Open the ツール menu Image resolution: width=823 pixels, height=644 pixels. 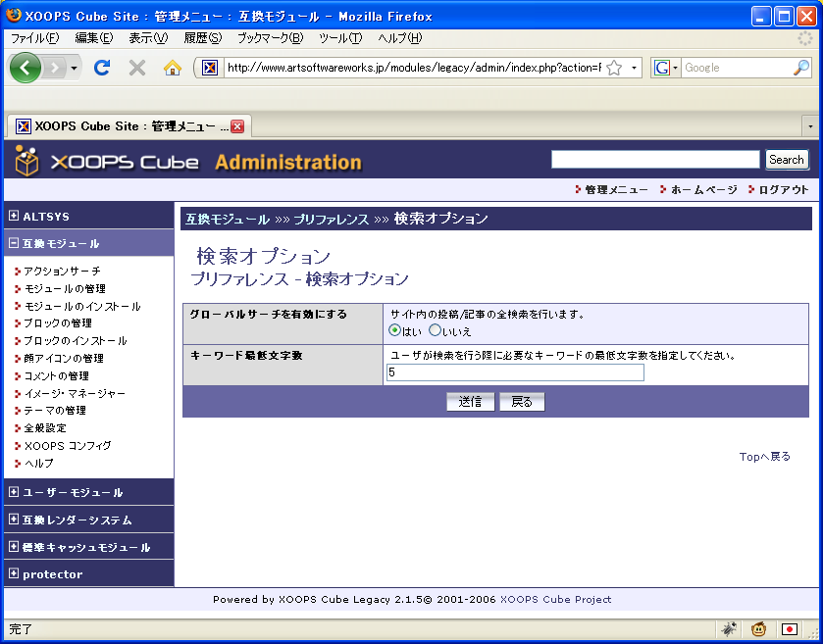[x=340, y=38]
